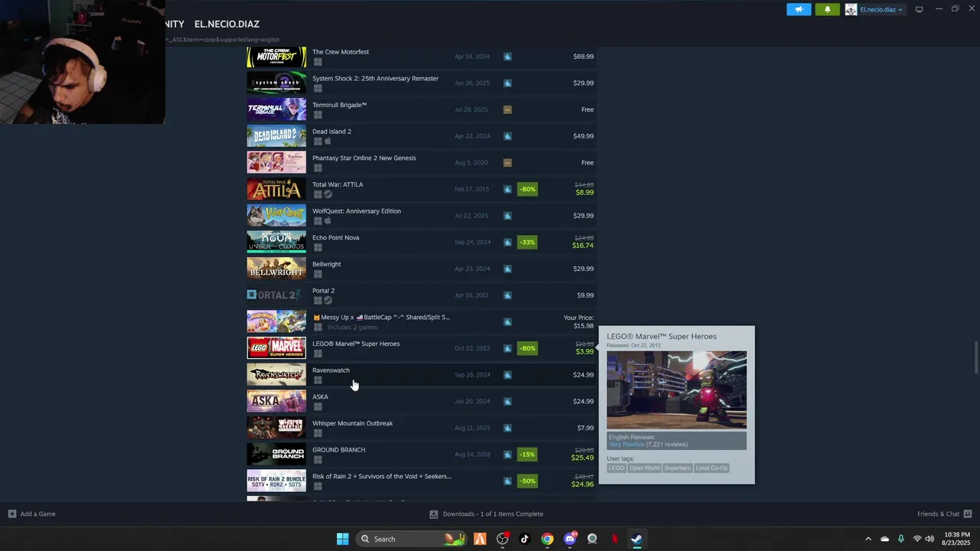
Task: Click review icon on Ravenswatch row
Action: (x=508, y=375)
